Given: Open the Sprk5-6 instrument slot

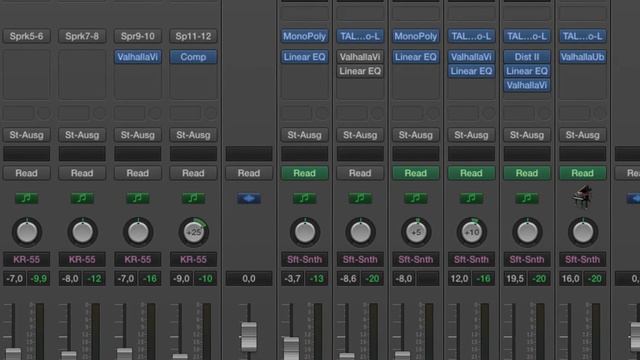Looking at the screenshot, I should 27,36.
